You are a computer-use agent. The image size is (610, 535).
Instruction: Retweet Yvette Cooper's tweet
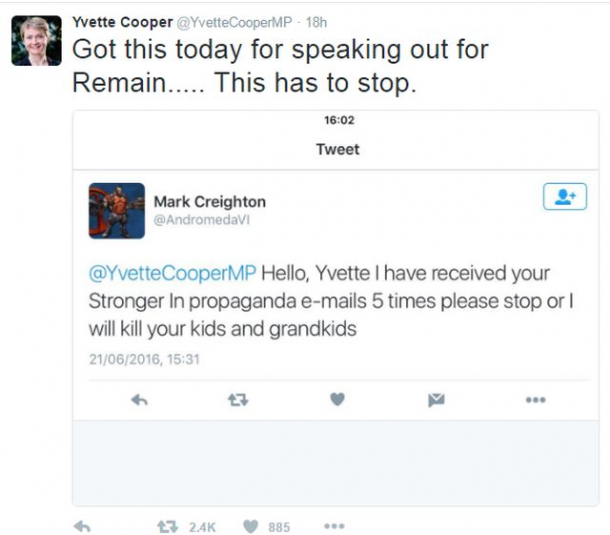[169, 526]
